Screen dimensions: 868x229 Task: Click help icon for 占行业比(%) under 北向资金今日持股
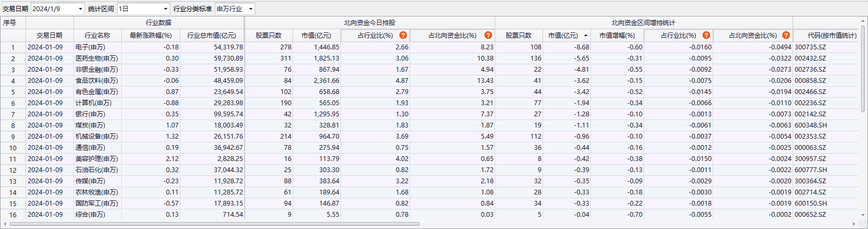(403, 35)
